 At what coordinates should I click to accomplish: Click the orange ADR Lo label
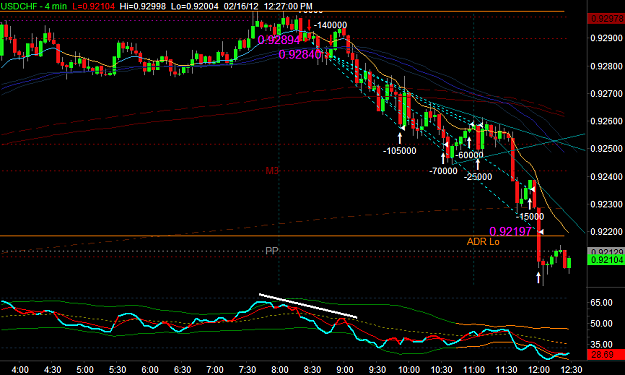coord(483,242)
